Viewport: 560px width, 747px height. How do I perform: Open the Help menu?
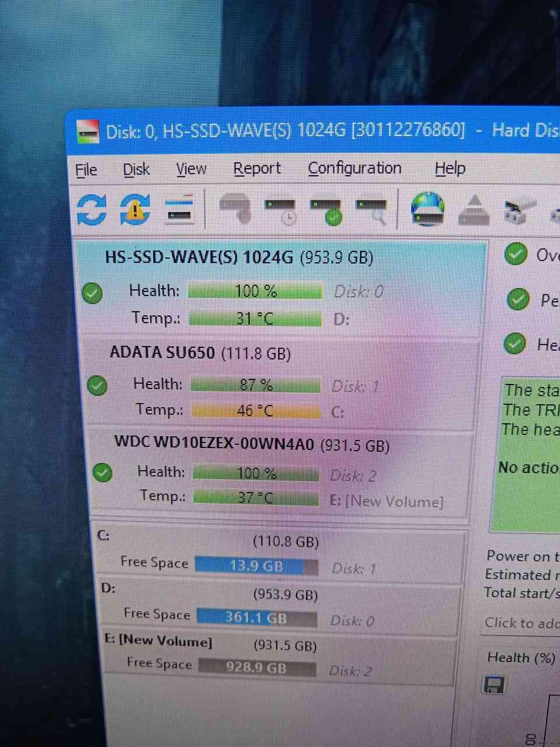450,168
